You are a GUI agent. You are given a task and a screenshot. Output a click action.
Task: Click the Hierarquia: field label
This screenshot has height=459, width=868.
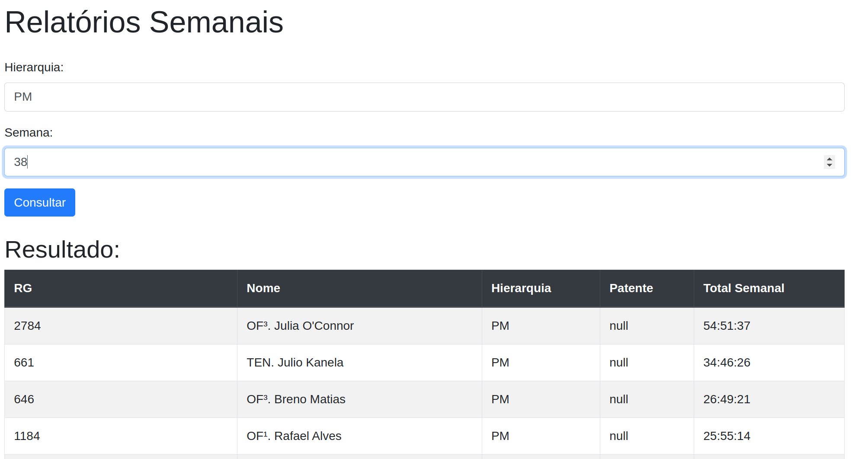click(x=34, y=67)
